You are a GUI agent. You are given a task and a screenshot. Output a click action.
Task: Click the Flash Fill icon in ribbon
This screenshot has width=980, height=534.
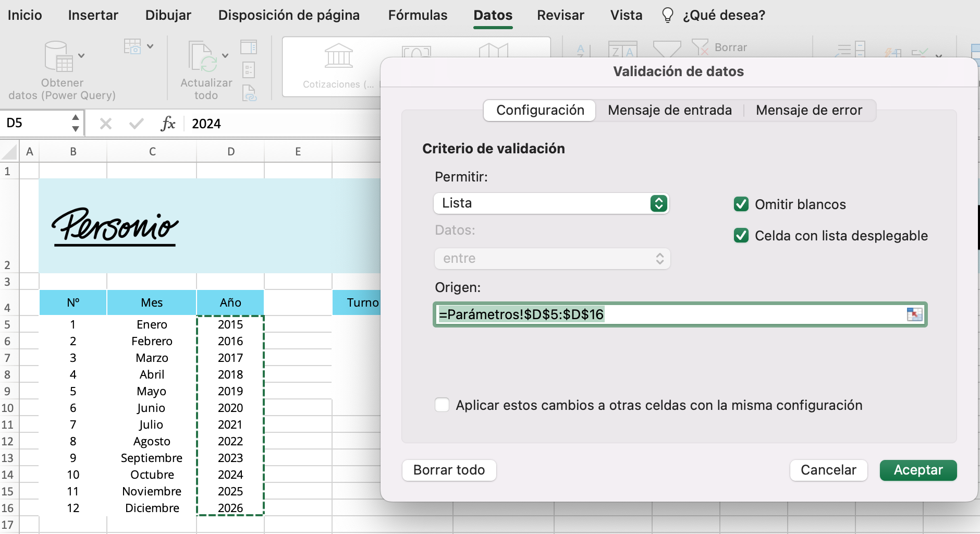point(893,53)
